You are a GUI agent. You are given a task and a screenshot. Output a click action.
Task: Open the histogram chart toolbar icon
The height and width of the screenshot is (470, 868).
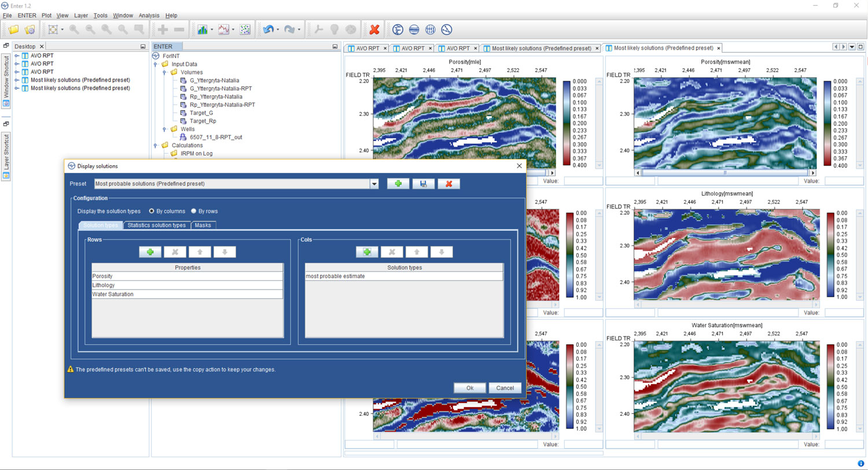click(203, 29)
